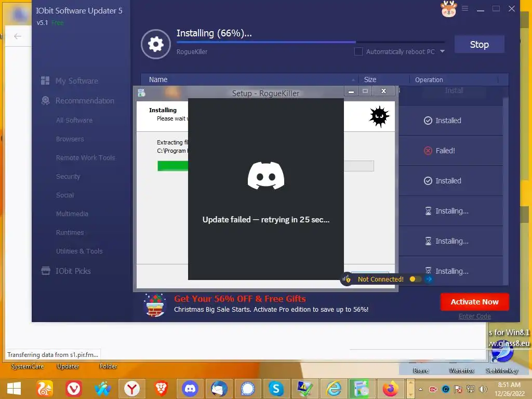This screenshot has width=532, height=399.
Task: Expand the Automatically reboot PC dropdown arrow
Action: coord(442,51)
